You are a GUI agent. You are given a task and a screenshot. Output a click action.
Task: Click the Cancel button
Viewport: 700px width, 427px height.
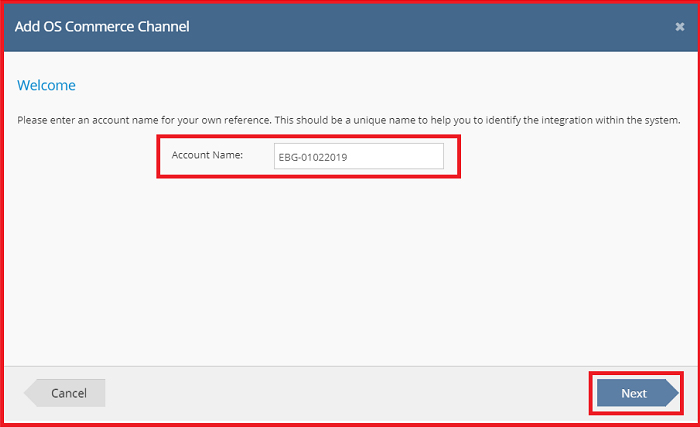[x=65, y=393]
